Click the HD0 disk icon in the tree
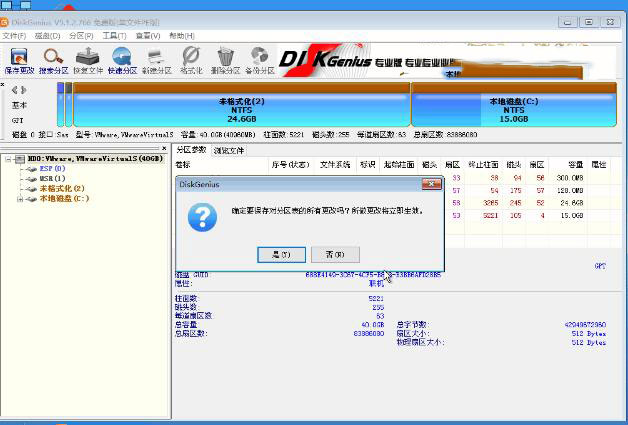 click(20, 159)
